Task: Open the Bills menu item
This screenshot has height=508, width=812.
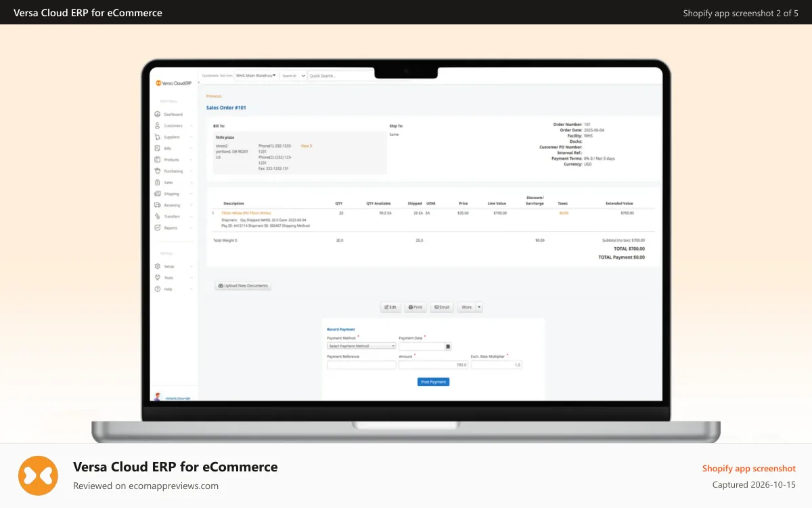Action: (168, 148)
